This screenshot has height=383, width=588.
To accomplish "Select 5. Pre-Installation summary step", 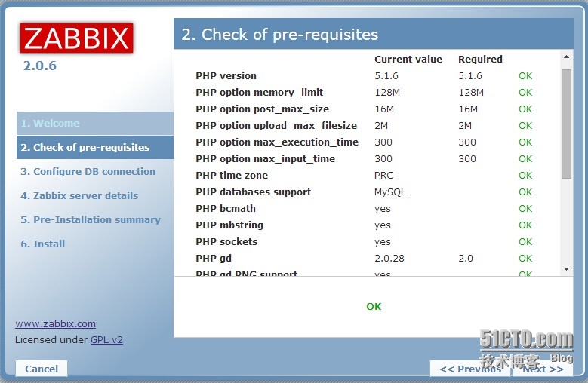I will 91,219.
